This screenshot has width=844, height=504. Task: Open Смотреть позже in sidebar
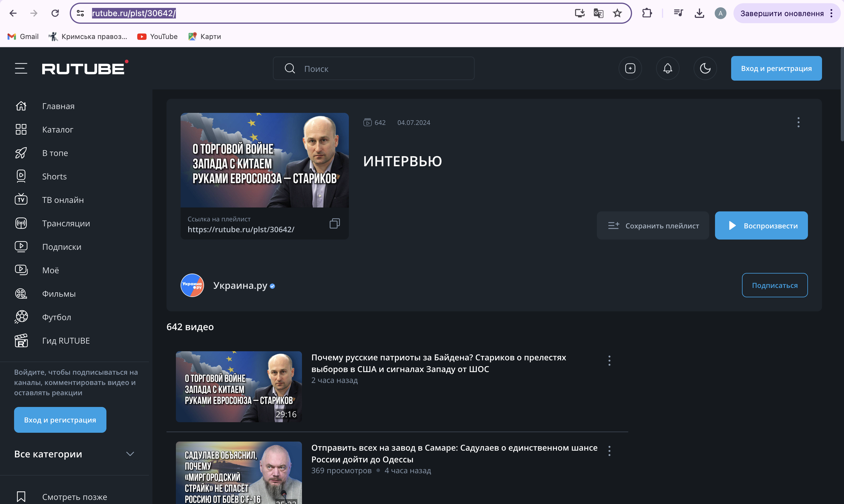pyautogui.click(x=75, y=497)
